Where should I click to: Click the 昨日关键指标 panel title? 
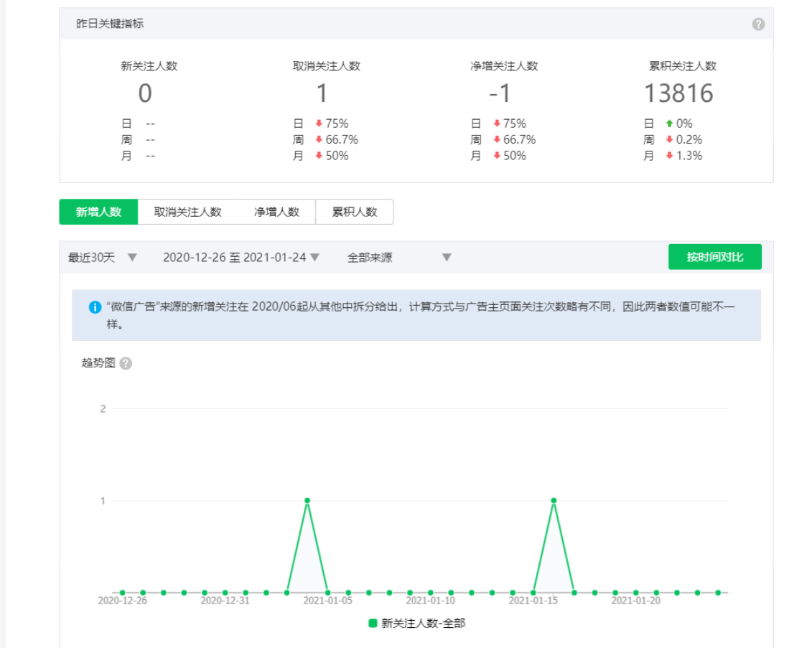pyautogui.click(x=110, y=23)
